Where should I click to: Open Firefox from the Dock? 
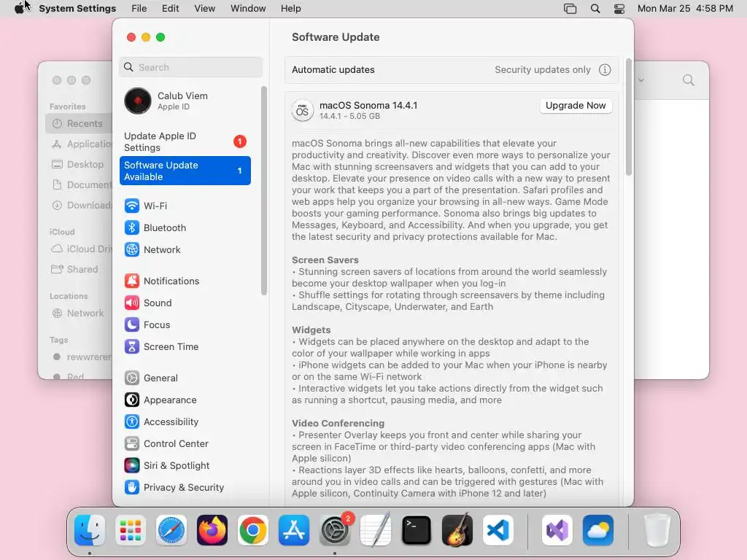(212, 530)
